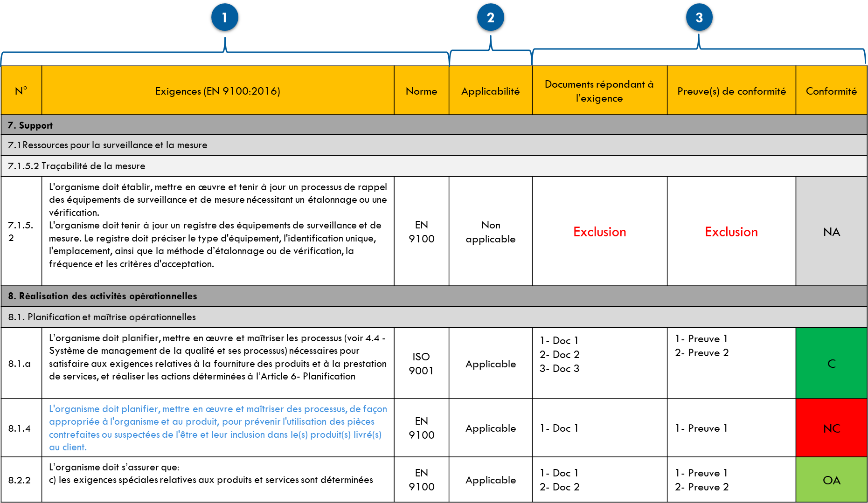Select the light green 'OA' conformity cell
The image size is (868, 503).
831,480
